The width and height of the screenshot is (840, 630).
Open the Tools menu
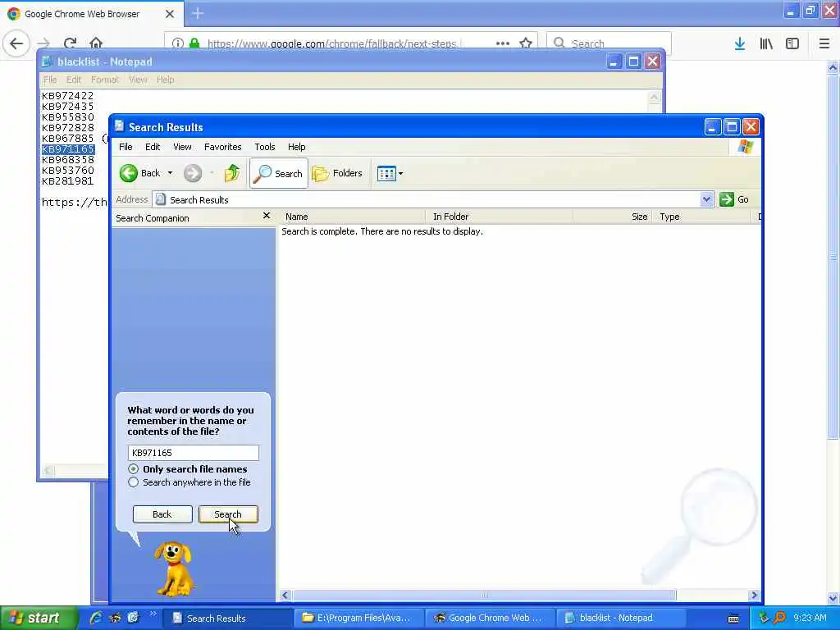(x=265, y=147)
